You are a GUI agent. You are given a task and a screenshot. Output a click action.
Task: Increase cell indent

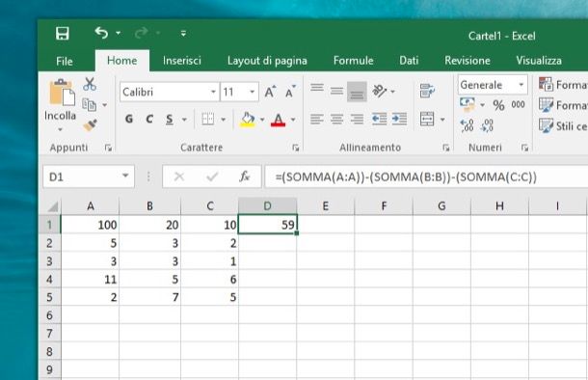(x=399, y=120)
